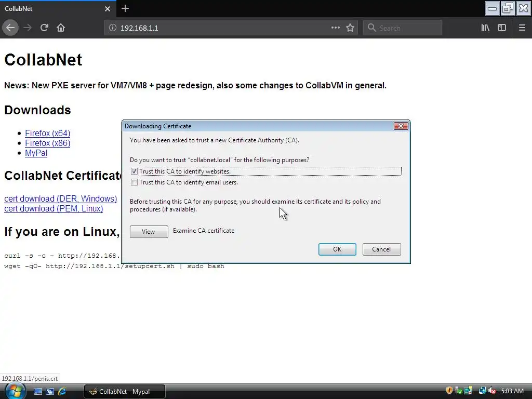Open the hamburger application menu
The height and width of the screenshot is (399, 532).
pyautogui.click(x=522, y=28)
